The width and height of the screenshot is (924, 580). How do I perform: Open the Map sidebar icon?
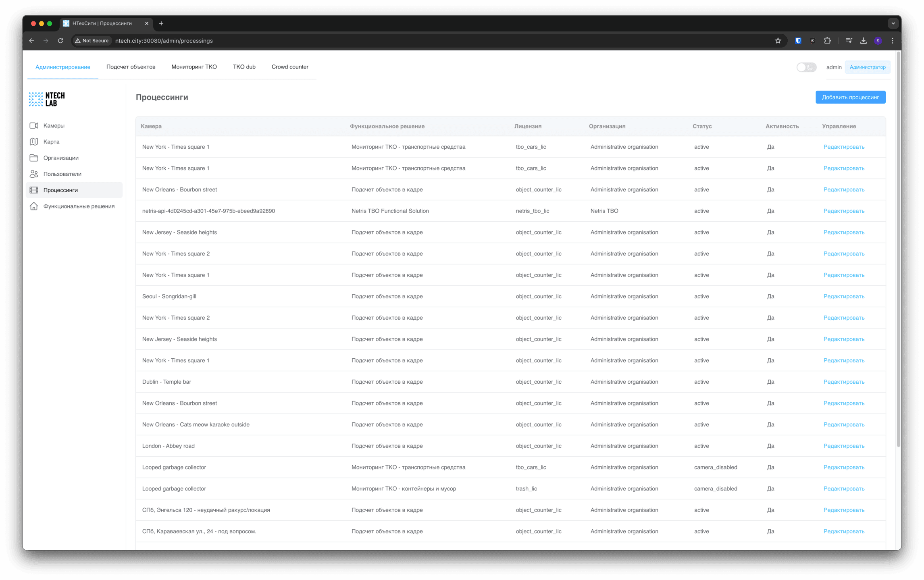point(34,142)
